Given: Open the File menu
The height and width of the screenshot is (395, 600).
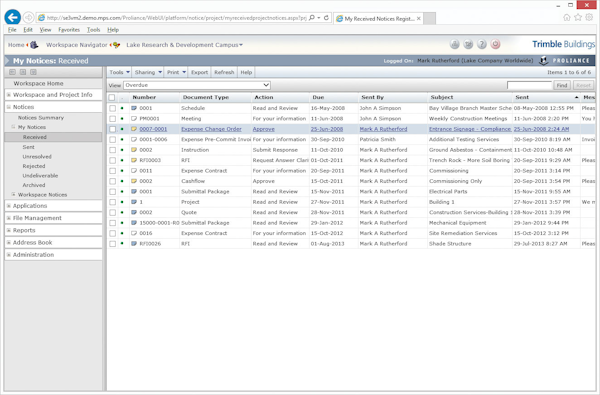Looking at the screenshot, I should point(12,29).
